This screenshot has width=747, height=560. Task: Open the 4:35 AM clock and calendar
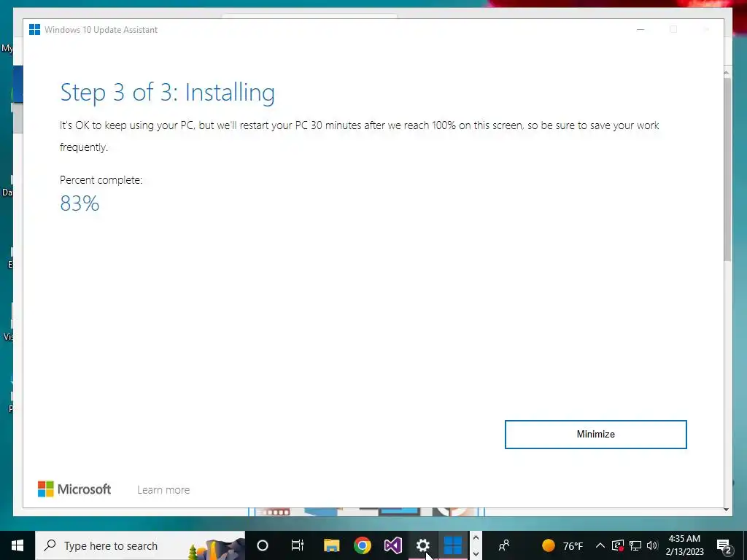click(684, 545)
